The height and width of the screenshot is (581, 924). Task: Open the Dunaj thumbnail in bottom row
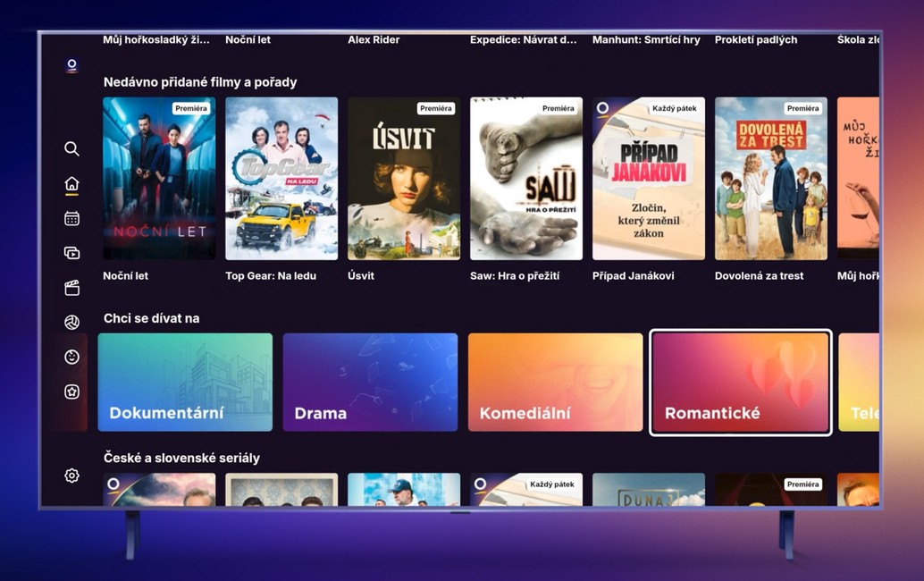click(x=649, y=490)
